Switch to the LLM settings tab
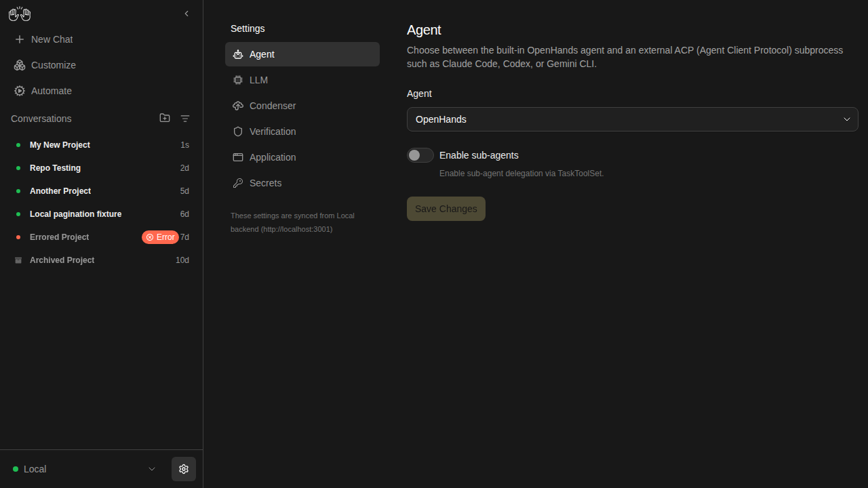Viewport: 868px width, 488px height. [x=302, y=80]
